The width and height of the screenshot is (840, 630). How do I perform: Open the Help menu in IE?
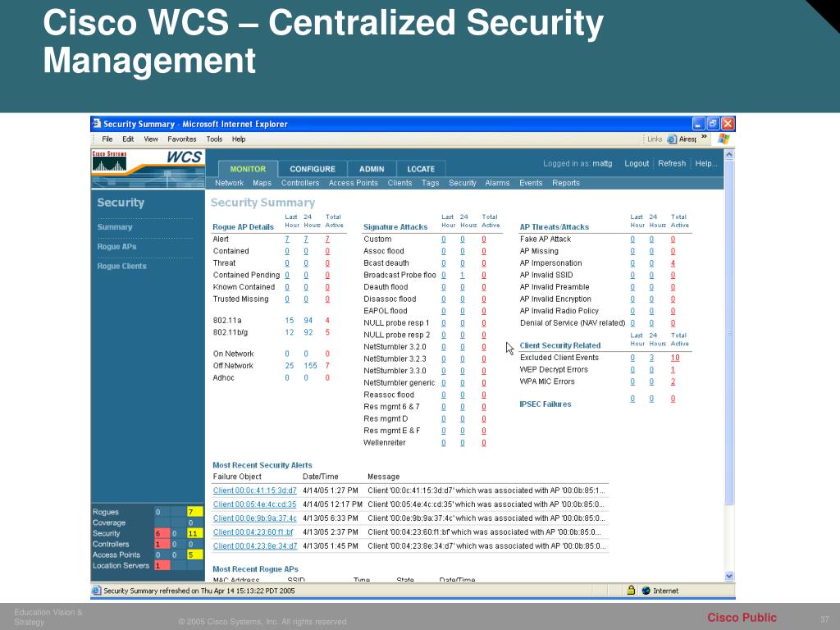pyautogui.click(x=239, y=139)
